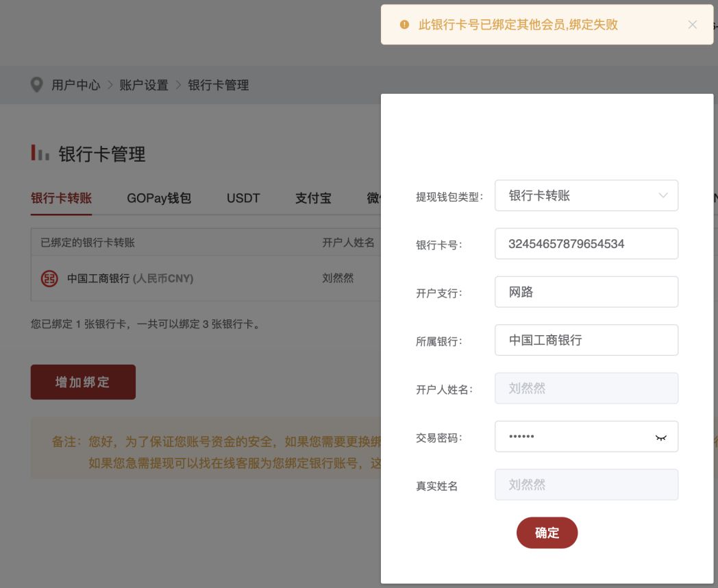Viewport: 718px width, 588px height.
Task: Go to 用户中心 in breadcrumb
Action: pos(75,85)
